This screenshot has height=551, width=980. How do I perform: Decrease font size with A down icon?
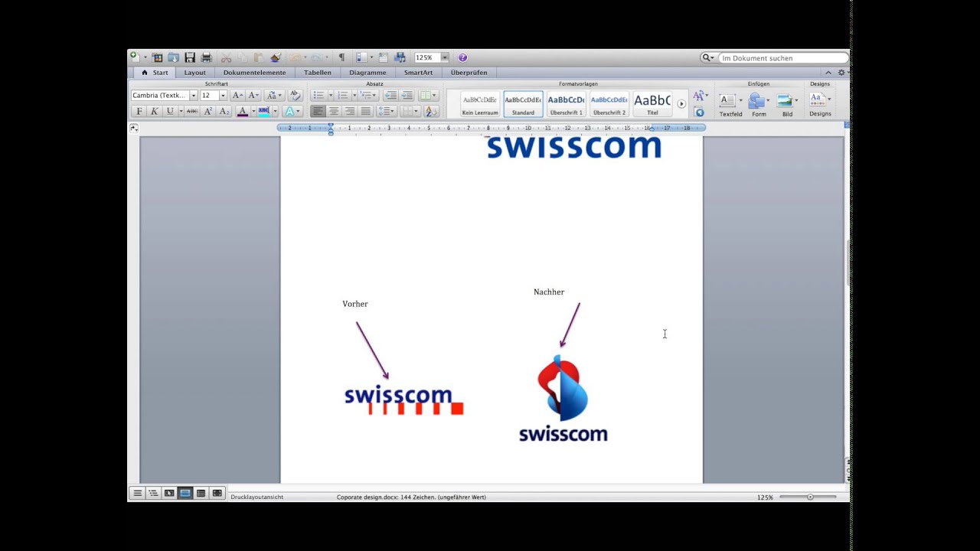(x=253, y=96)
